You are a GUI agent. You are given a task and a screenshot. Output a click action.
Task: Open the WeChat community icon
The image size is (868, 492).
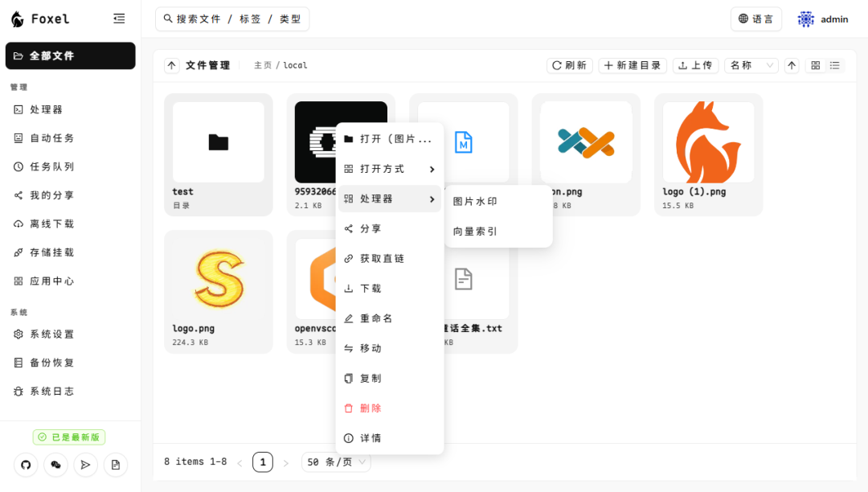[x=55, y=465]
